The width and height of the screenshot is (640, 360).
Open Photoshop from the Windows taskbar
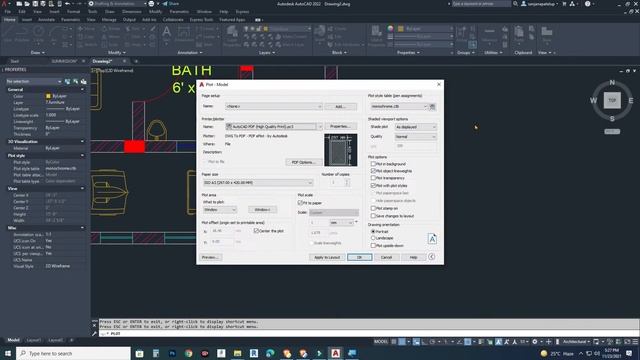[172, 353]
